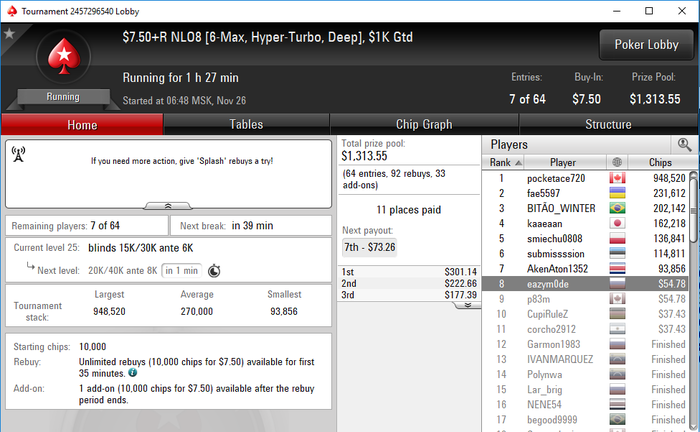Click the flag next to NENE54
This screenshot has height=432, width=700.
617,405
